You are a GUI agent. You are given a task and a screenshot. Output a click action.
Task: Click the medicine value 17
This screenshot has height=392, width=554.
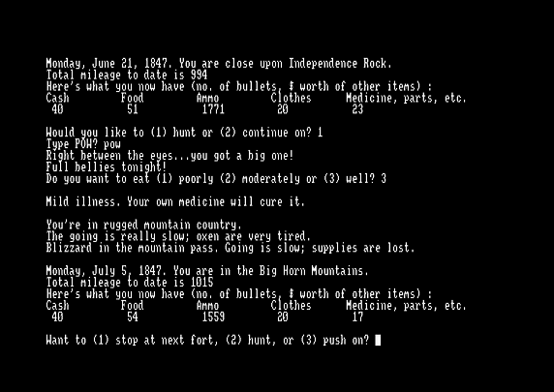point(357,317)
